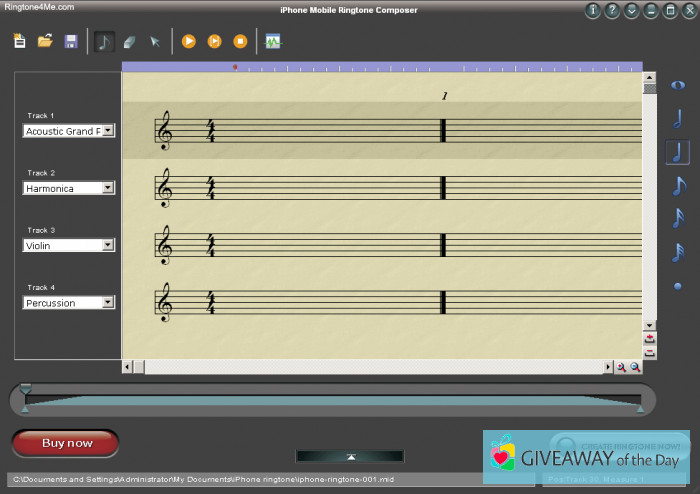Save the ringtone with floppy disk icon
700x494 pixels.
point(71,41)
